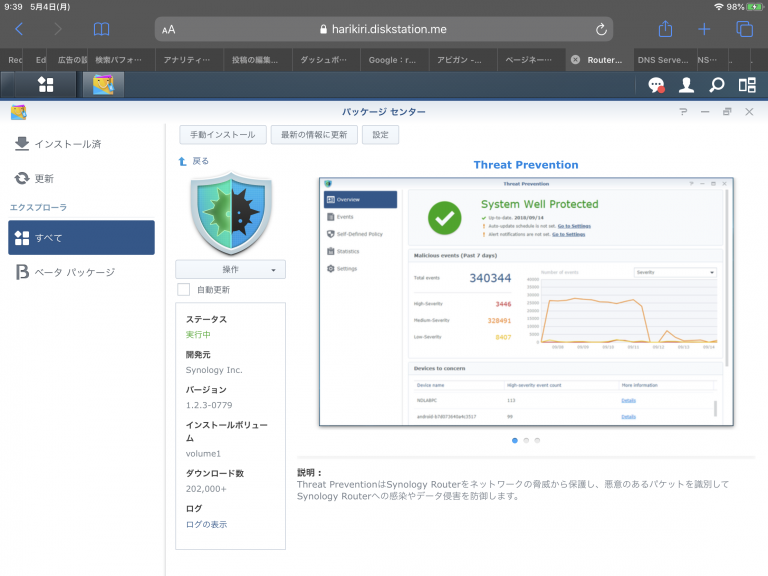
Task: Click the volume1 install volume text
Action: tap(203, 454)
